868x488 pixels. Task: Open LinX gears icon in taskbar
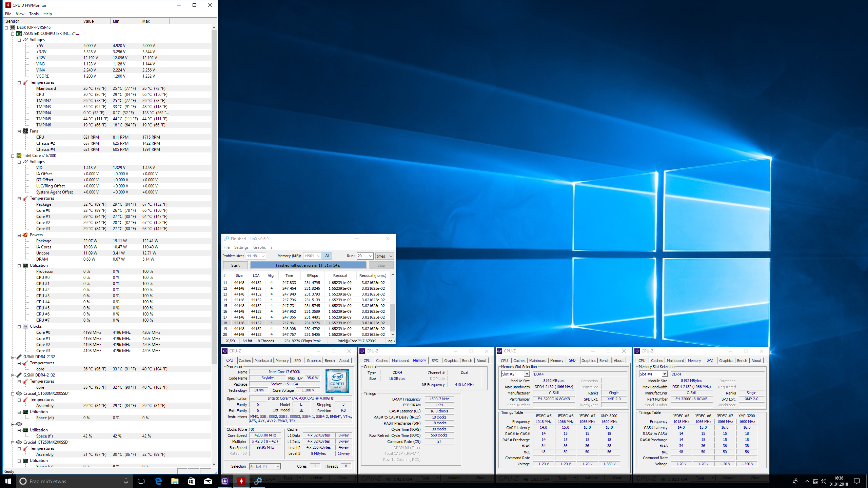click(258, 481)
